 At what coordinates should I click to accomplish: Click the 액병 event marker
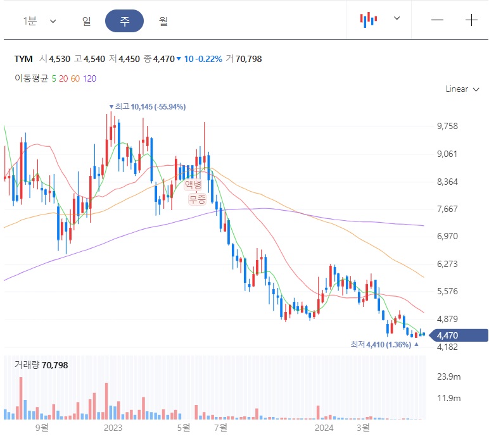193,185
